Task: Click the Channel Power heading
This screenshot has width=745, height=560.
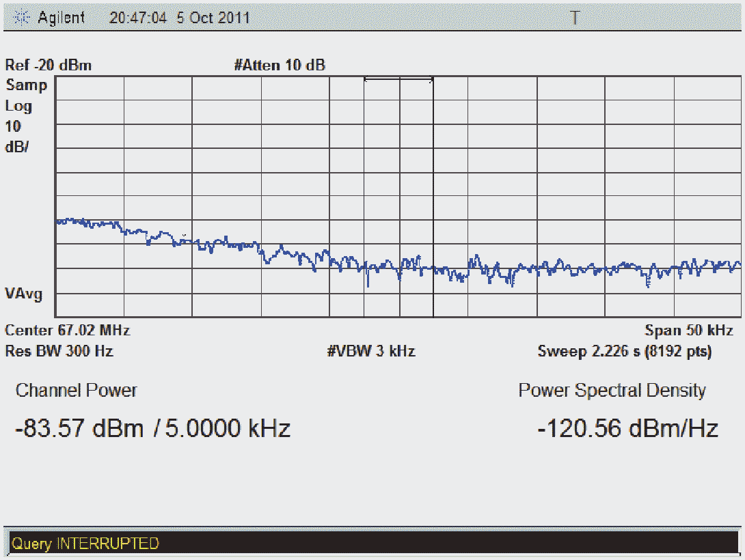Action: pyautogui.click(x=76, y=391)
